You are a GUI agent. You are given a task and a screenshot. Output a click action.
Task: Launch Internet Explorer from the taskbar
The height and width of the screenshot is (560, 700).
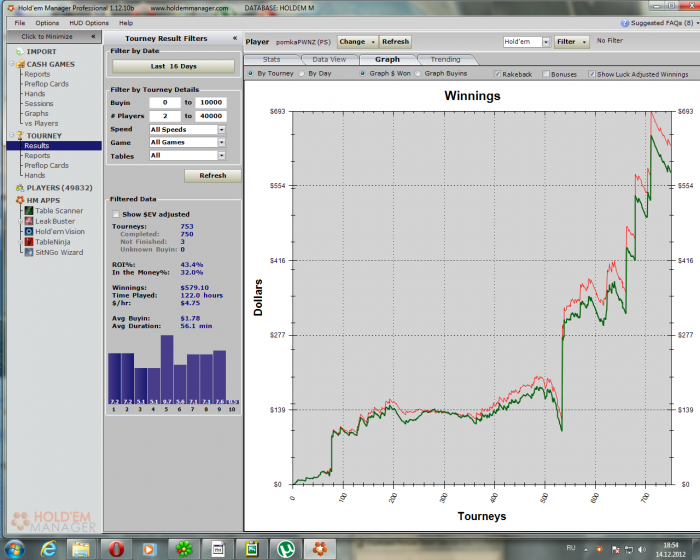[x=49, y=549]
